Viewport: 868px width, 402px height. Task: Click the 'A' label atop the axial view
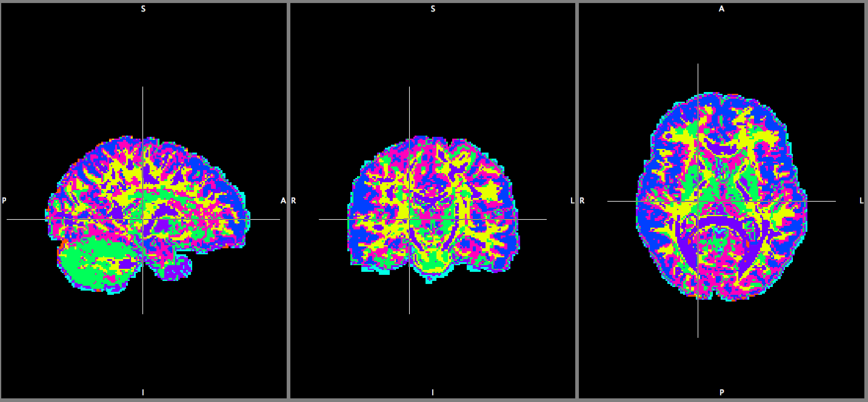(721, 9)
